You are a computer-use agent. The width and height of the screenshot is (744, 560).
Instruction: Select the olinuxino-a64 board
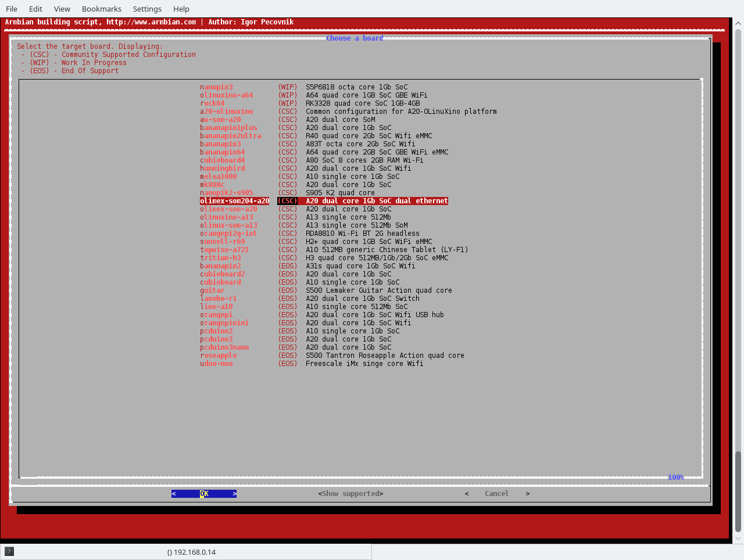pos(314,95)
